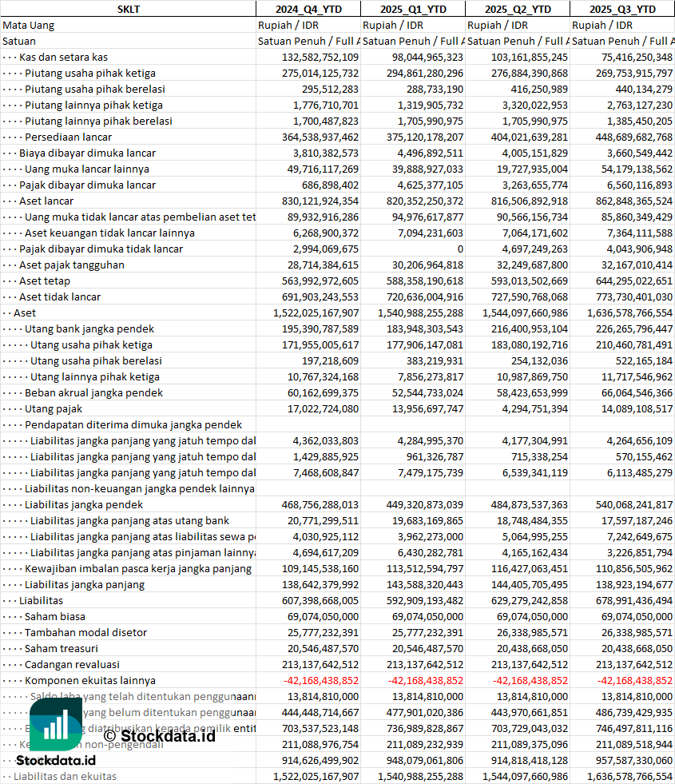Click value 294,861,280,296 in Piutang usaha row

tap(425, 73)
